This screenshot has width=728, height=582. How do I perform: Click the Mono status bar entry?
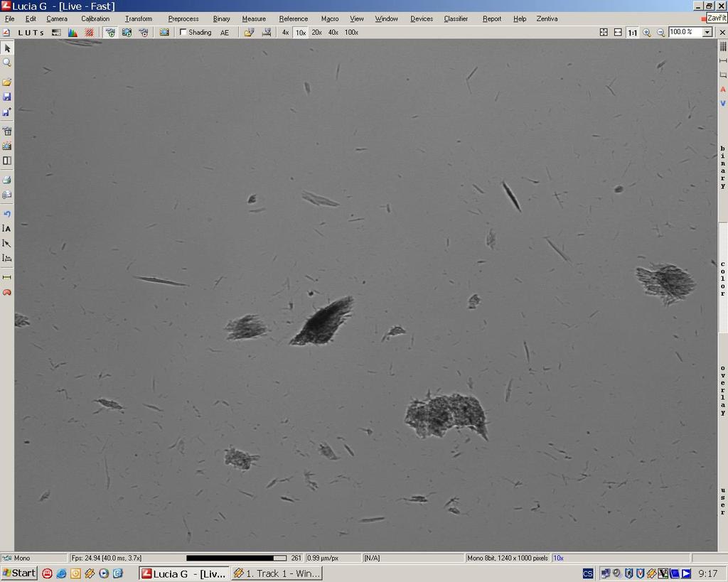point(33,558)
